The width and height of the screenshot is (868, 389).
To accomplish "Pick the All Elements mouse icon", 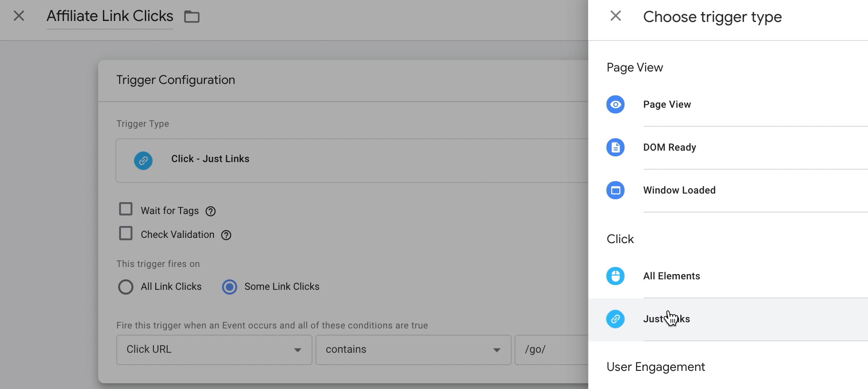I will pyautogui.click(x=615, y=276).
